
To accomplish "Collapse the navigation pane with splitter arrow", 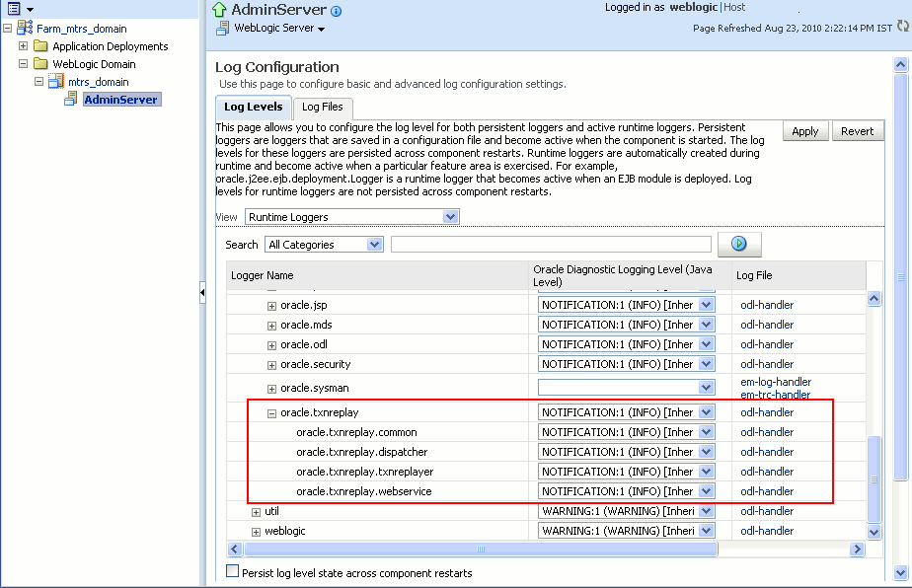I will [x=202, y=292].
